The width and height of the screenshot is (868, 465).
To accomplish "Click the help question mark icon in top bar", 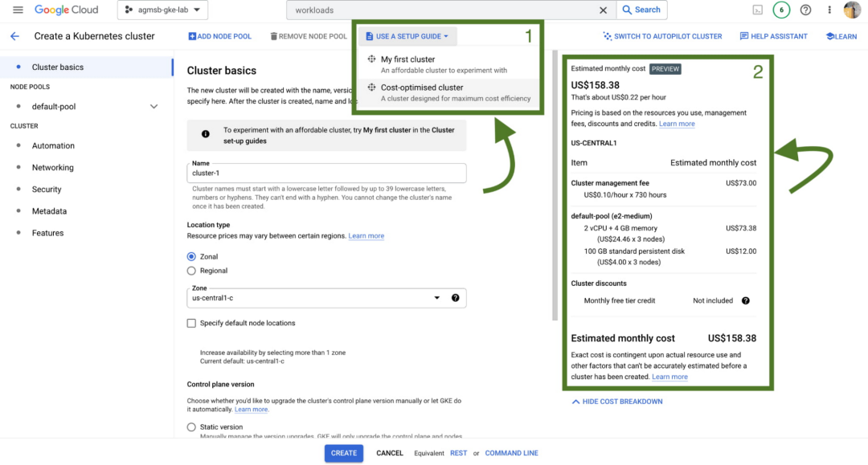I will [x=806, y=10].
